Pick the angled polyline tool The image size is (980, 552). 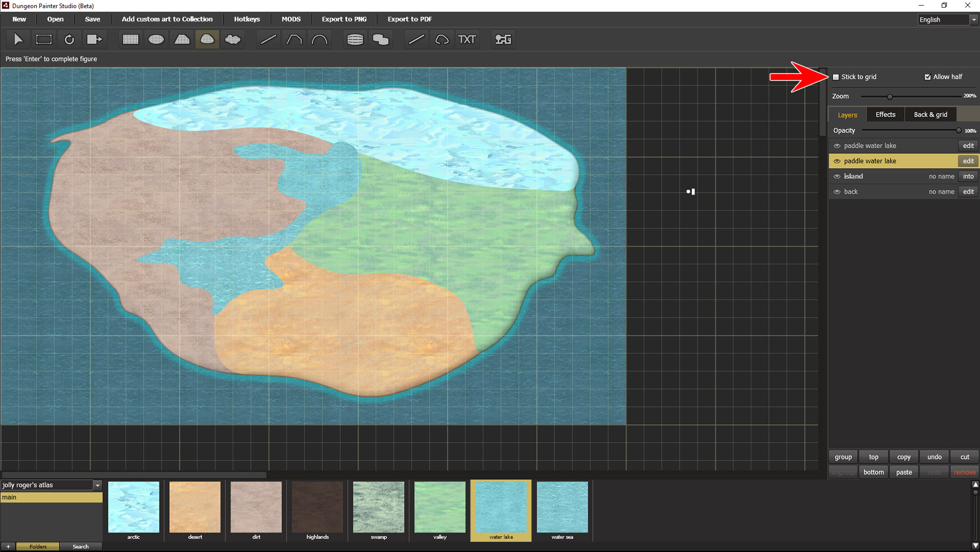pos(294,39)
